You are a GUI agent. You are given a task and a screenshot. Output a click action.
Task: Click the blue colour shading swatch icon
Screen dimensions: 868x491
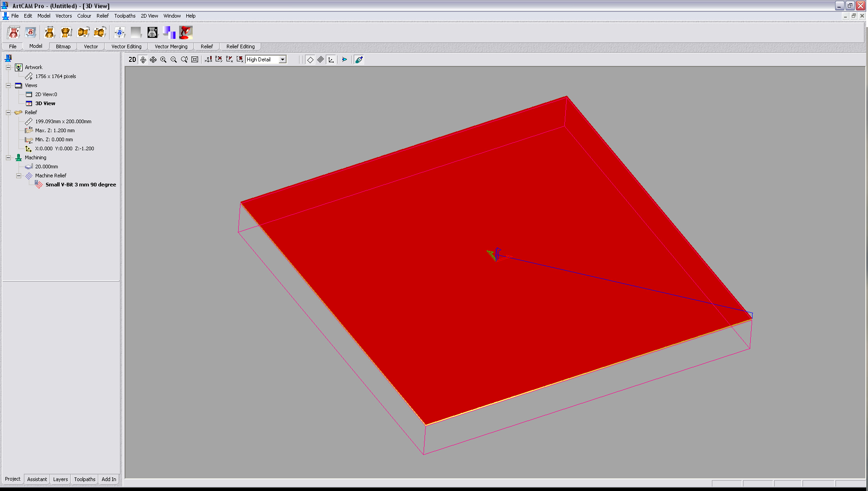[x=169, y=32]
